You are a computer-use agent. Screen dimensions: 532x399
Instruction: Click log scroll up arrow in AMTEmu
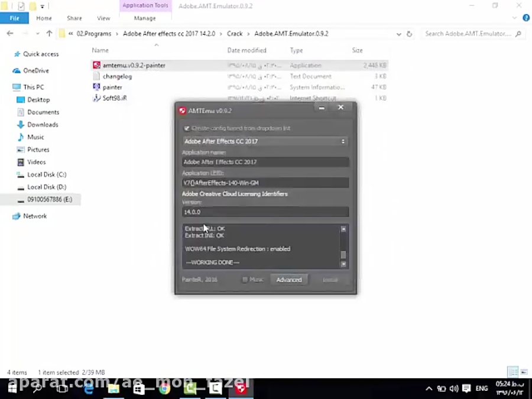pyautogui.click(x=343, y=229)
